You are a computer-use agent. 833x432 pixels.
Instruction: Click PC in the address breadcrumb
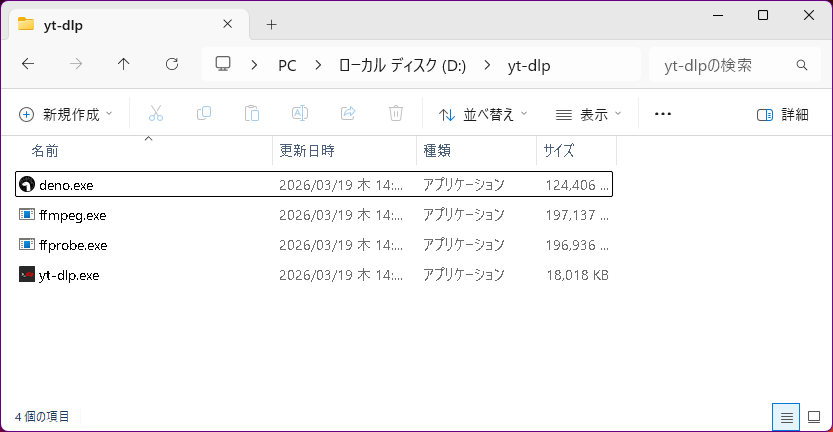click(287, 65)
